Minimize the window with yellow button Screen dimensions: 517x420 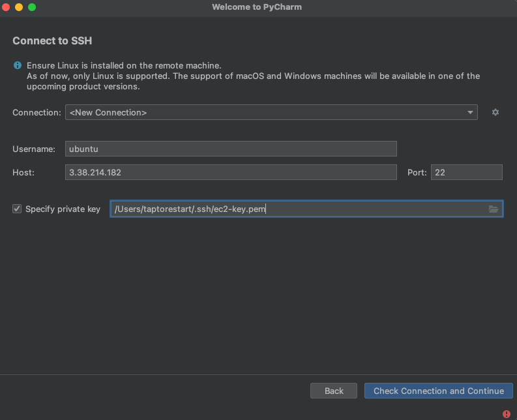pyautogui.click(x=19, y=7)
